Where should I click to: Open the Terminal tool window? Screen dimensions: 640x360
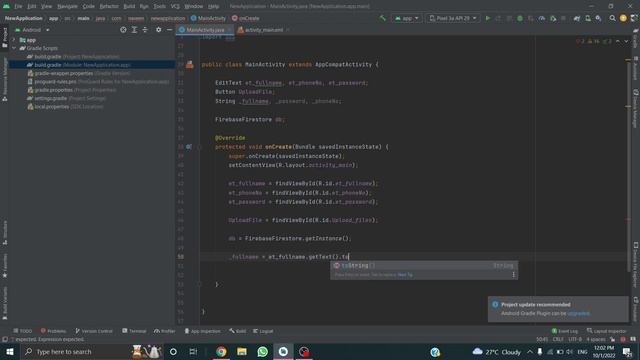coord(134,331)
